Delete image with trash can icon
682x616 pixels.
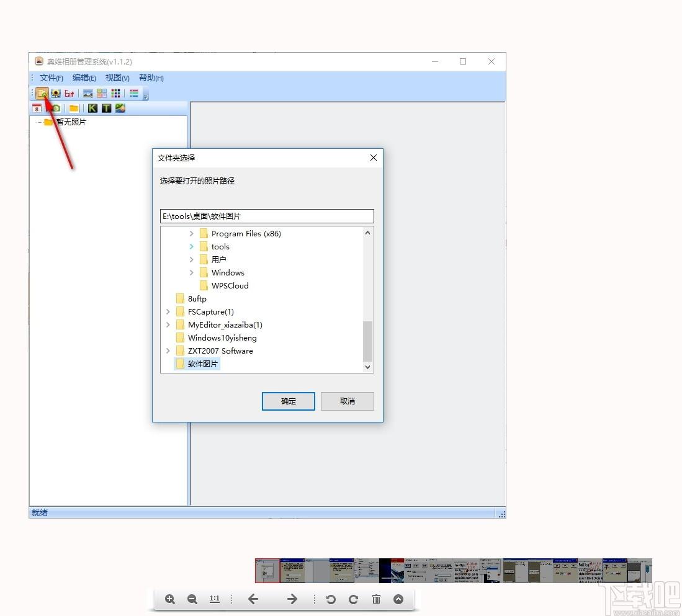(376, 599)
